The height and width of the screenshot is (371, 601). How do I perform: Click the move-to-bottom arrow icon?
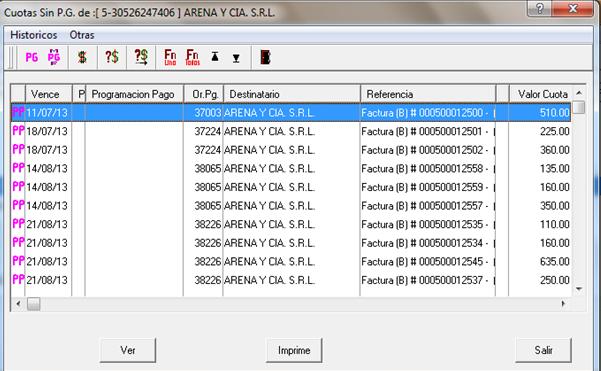[x=236, y=58]
